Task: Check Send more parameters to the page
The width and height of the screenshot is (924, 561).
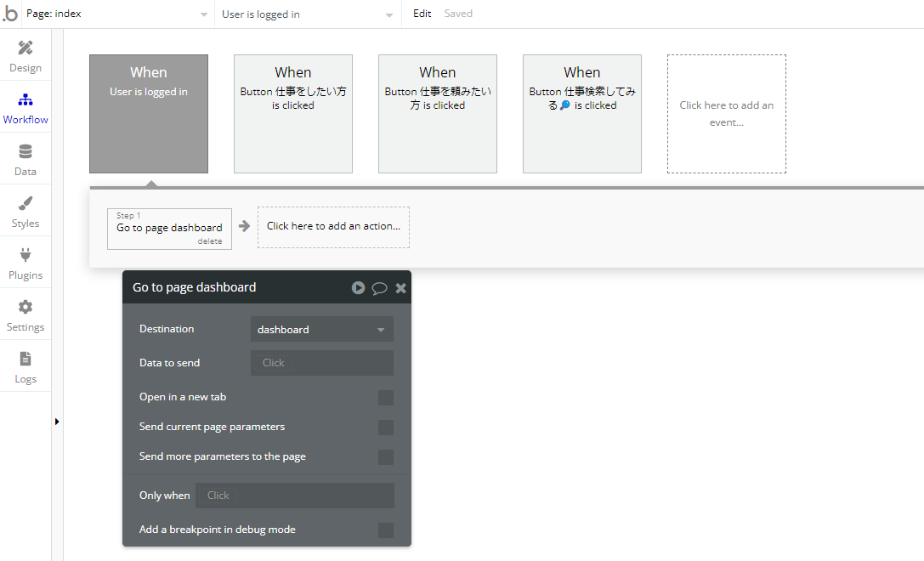Action: [x=385, y=457]
